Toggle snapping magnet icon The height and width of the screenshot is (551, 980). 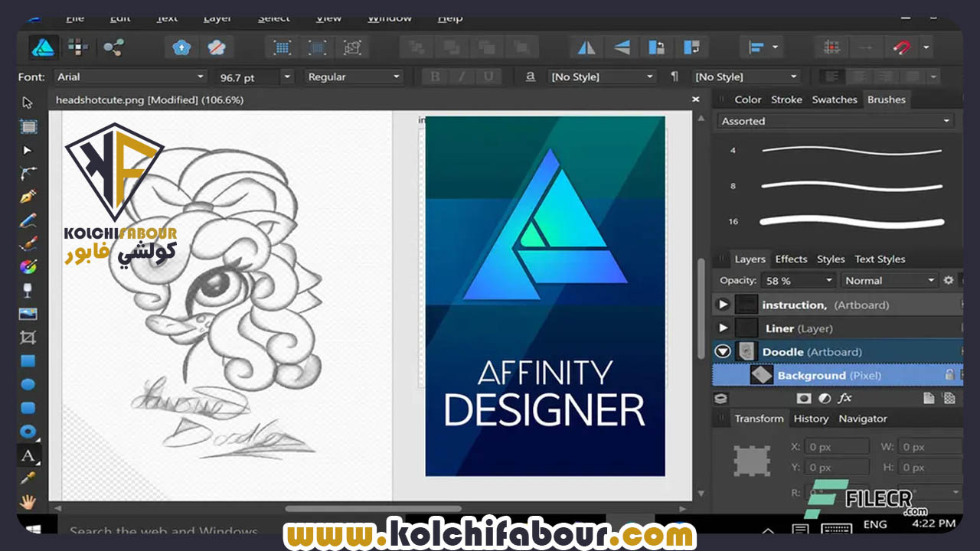pyautogui.click(x=902, y=47)
